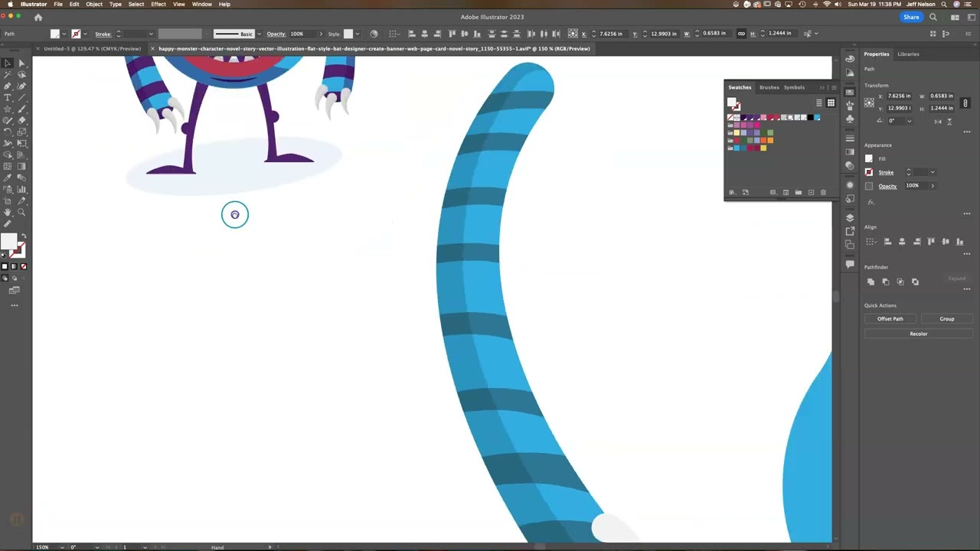Select the Column Graph tool
This screenshot has width=980, height=551.
pos(21,190)
